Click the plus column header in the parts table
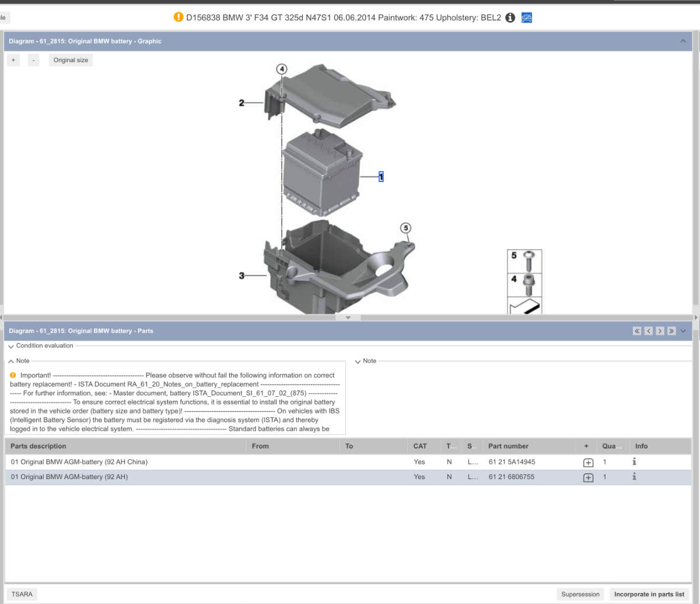This screenshot has height=604, width=700. coord(586,446)
